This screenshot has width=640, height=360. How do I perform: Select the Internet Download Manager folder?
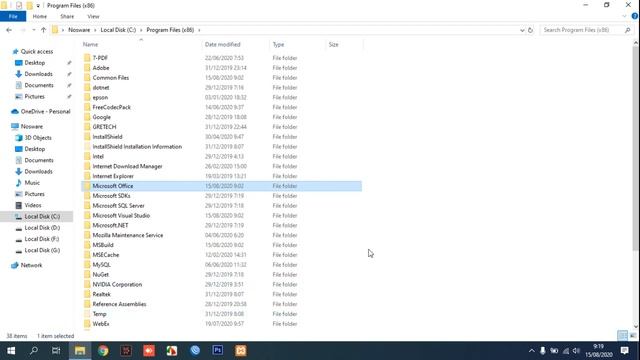point(221,166)
